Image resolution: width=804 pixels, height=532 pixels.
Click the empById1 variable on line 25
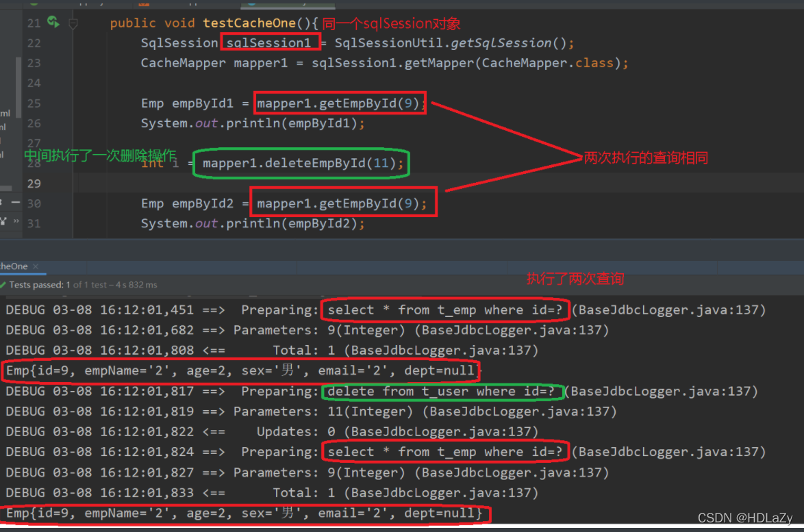pos(203,103)
